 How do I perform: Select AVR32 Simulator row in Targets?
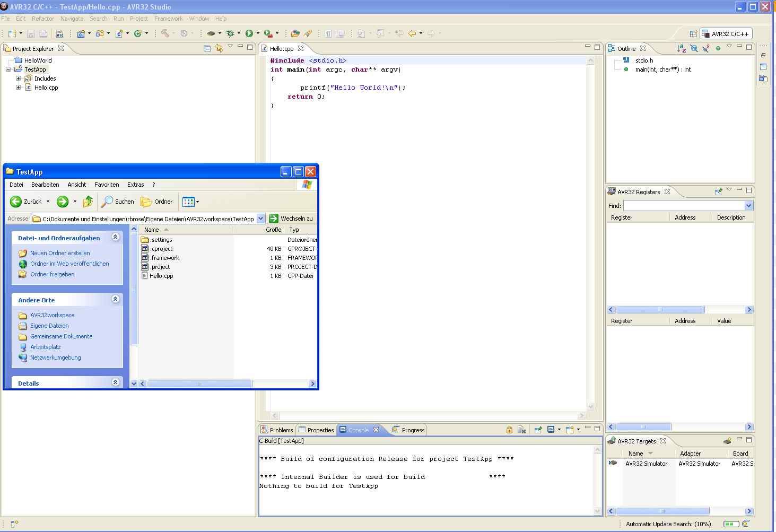pos(681,464)
